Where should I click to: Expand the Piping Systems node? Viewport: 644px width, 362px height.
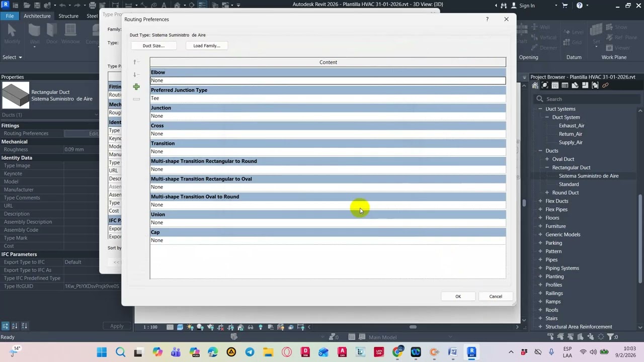(x=540, y=268)
